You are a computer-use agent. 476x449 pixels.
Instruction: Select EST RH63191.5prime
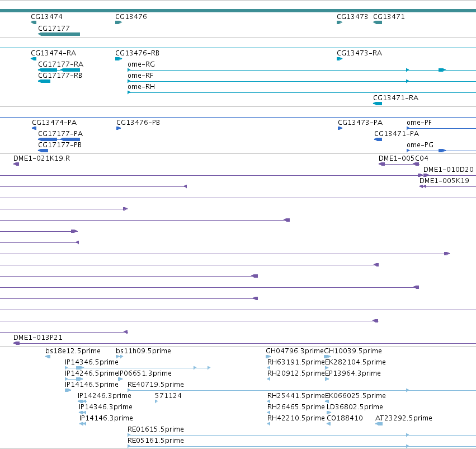[x=296, y=362]
